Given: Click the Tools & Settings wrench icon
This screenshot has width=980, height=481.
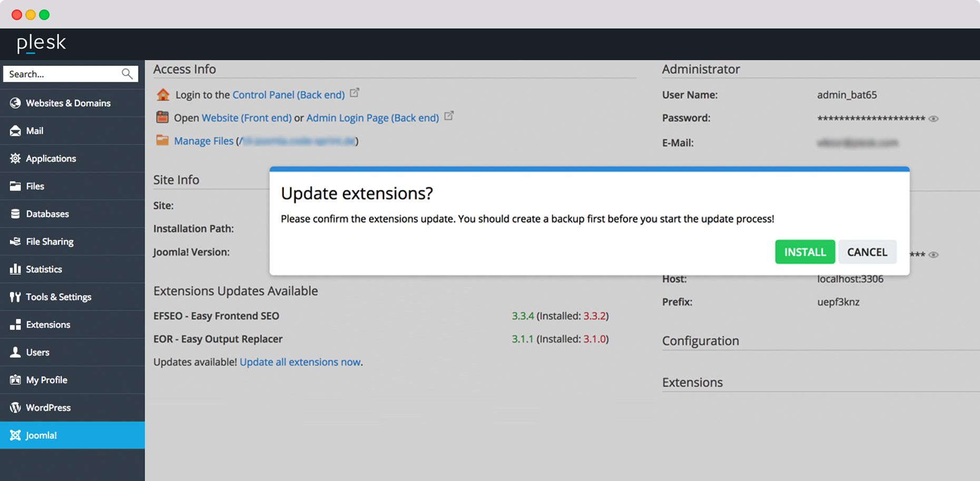Looking at the screenshot, I should [x=15, y=297].
